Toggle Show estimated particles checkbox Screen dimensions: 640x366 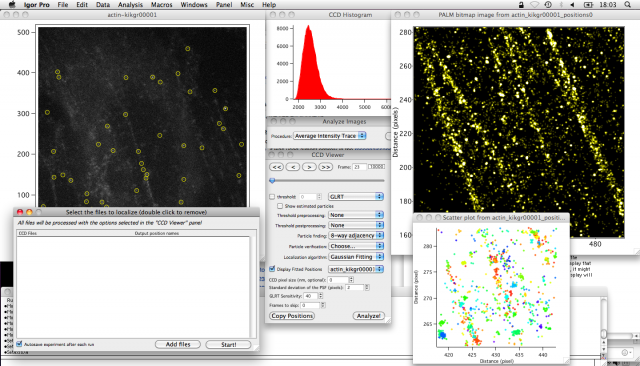[280, 206]
